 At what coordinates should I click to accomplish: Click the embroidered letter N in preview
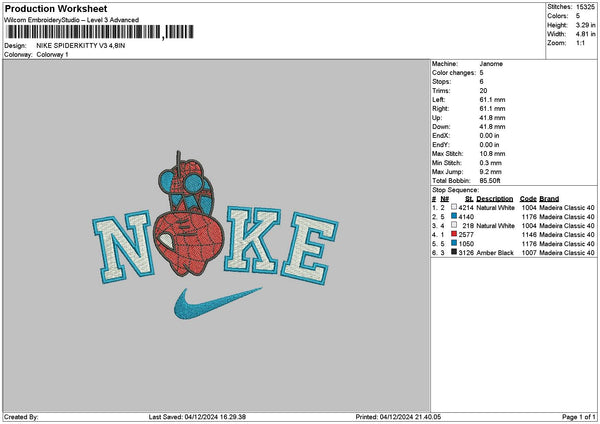click(123, 246)
